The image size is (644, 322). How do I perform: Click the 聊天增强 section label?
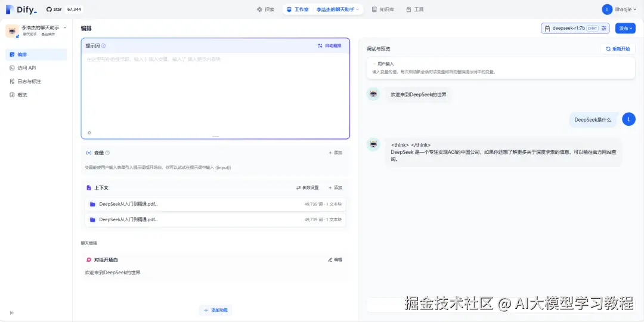(89, 243)
